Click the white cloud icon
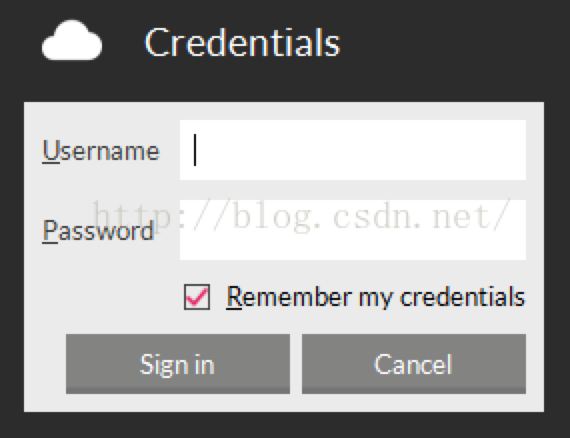 point(72,40)
